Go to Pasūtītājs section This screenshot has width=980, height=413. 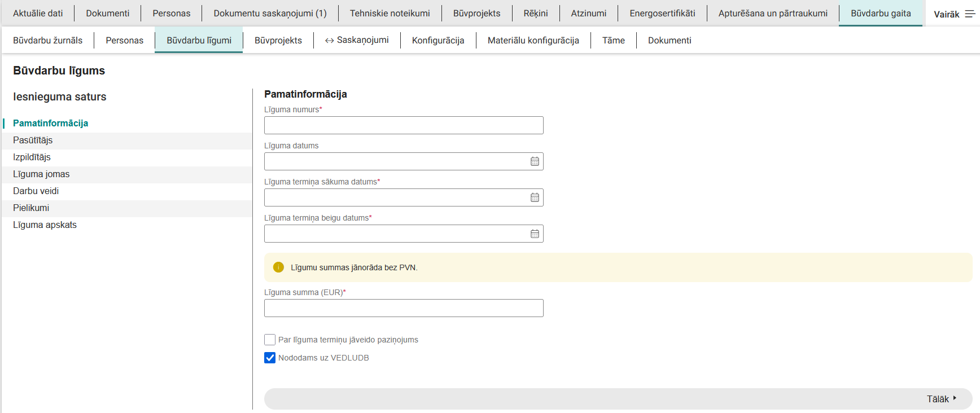[127, 140]
